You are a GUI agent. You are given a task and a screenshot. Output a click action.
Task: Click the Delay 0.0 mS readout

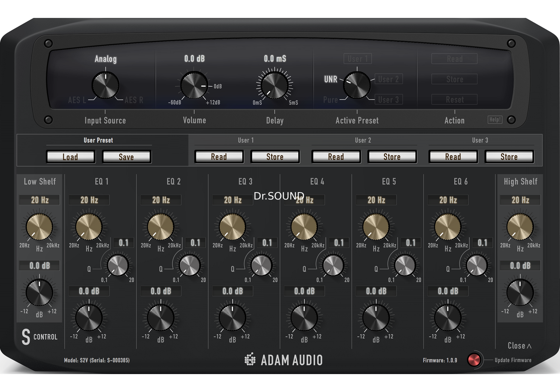point(275,59)
